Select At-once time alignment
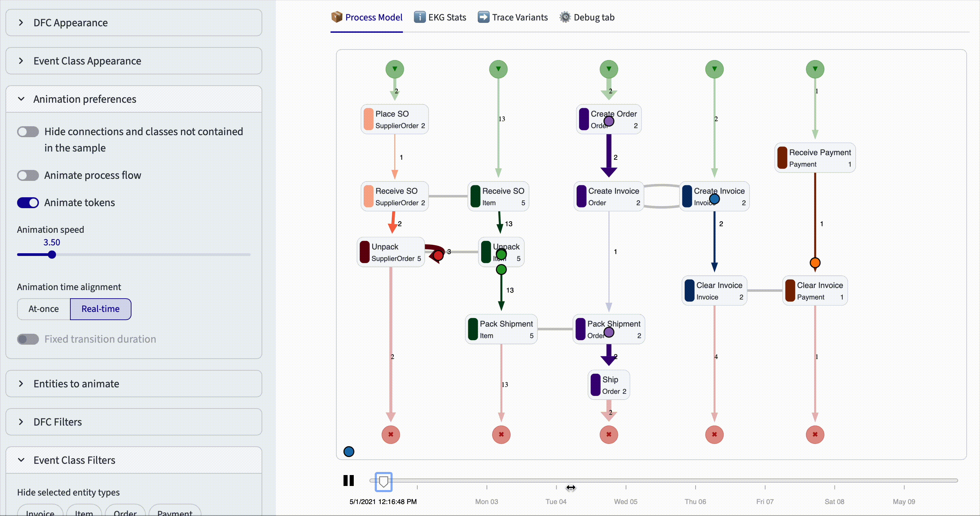Screen dimensions: 980x516 click(44, 309)
